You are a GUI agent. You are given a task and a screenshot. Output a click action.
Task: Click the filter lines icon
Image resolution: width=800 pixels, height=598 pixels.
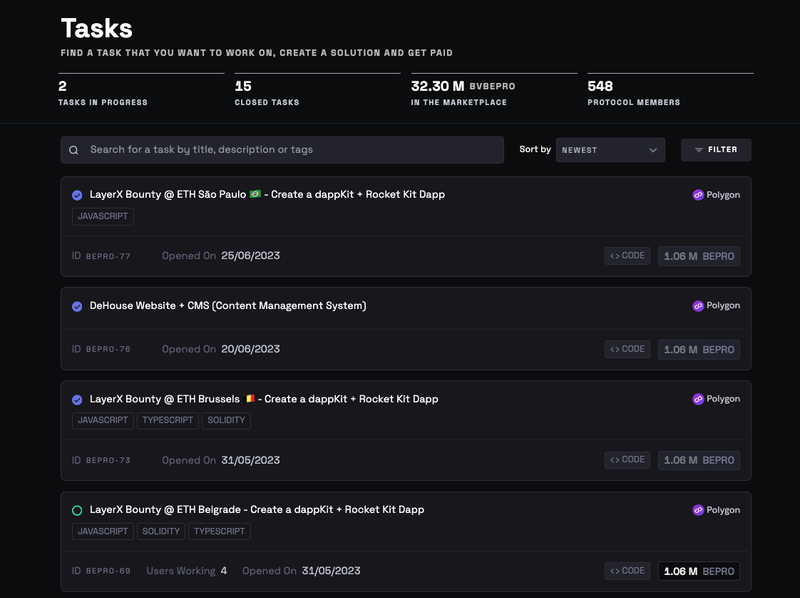(x=699, y=150)
